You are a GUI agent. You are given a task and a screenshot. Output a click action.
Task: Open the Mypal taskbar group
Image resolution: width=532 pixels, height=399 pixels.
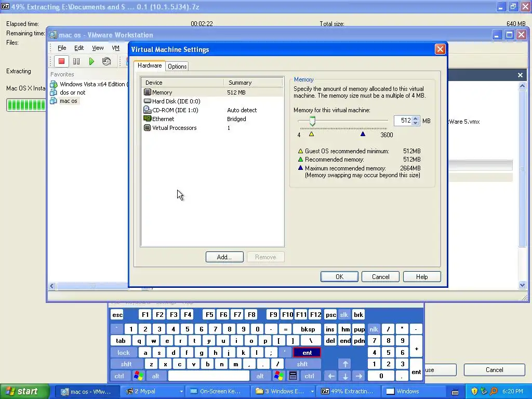[x=153, y=391]
